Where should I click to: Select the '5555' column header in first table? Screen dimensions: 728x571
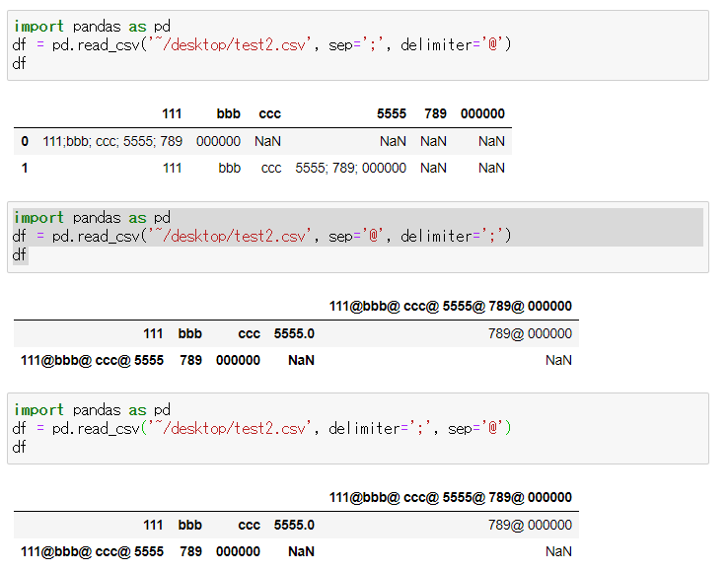[x=391, y=114]
